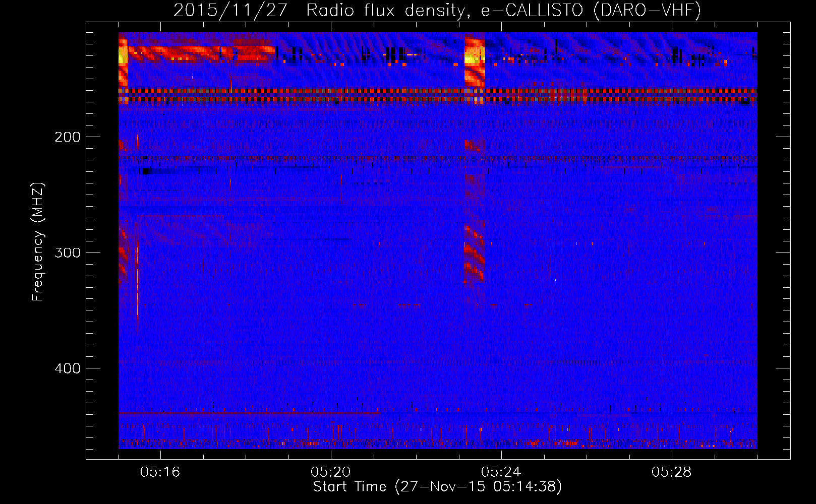Click the '200' frequency tick label
The width and height of the screenshot is (816, 504).
(68, 137)
